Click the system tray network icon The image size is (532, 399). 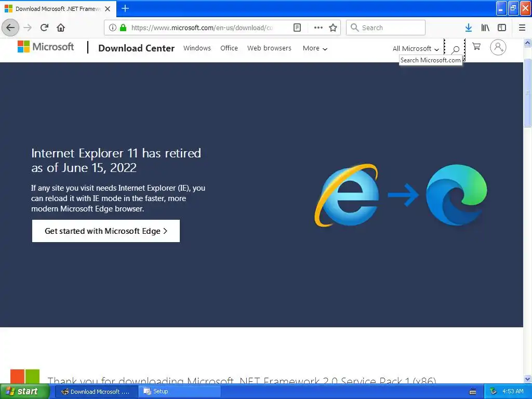tap(494, 392)
